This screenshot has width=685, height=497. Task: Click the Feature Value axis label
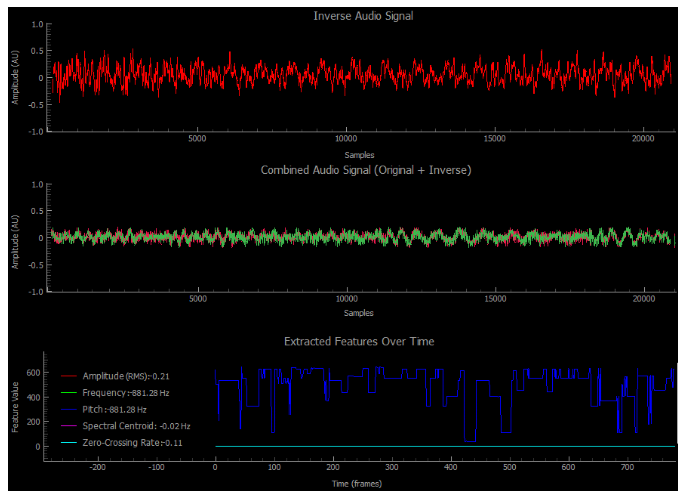click(x=15, y=407)
